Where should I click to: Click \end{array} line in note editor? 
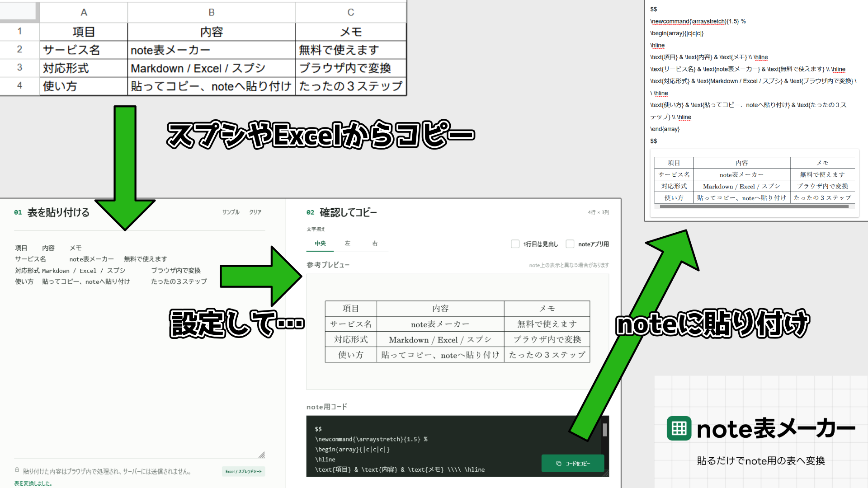coord(665,129)
